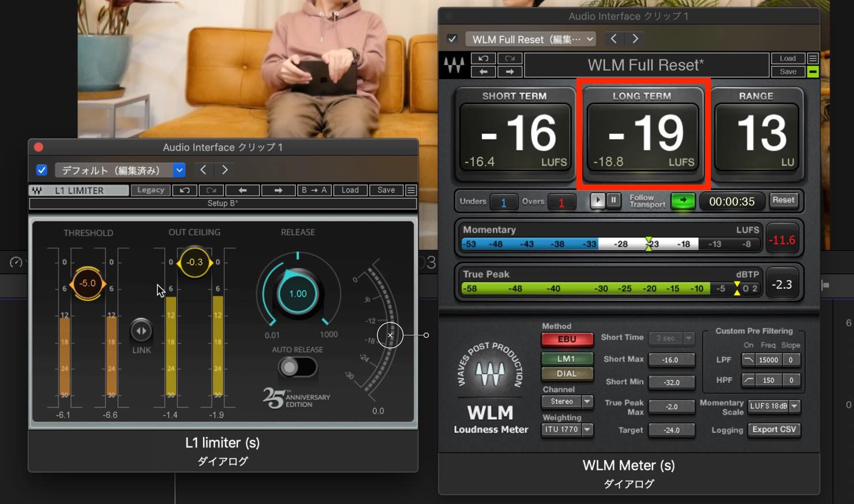
Task: Click Load button in WLM Meter
Action: (x=788, y=58)
